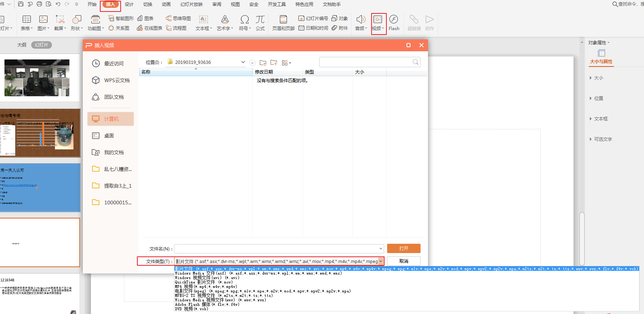Open the Function chart (功能图) tool

click(95, 23)
